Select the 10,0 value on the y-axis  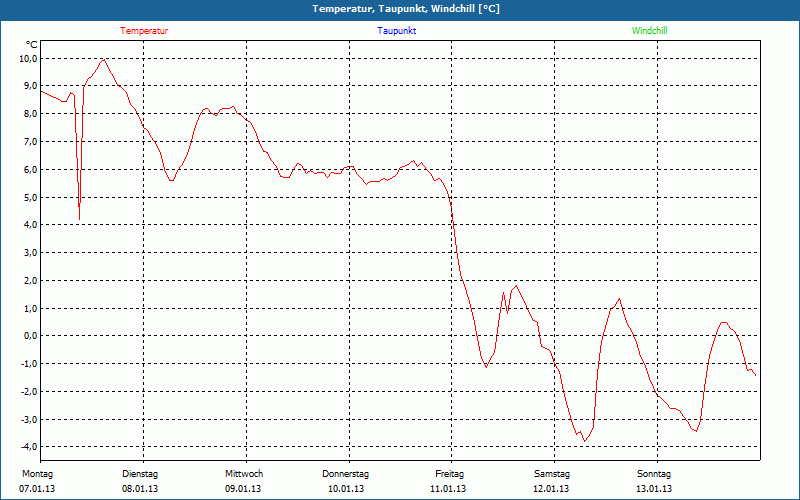pos(29,58)
